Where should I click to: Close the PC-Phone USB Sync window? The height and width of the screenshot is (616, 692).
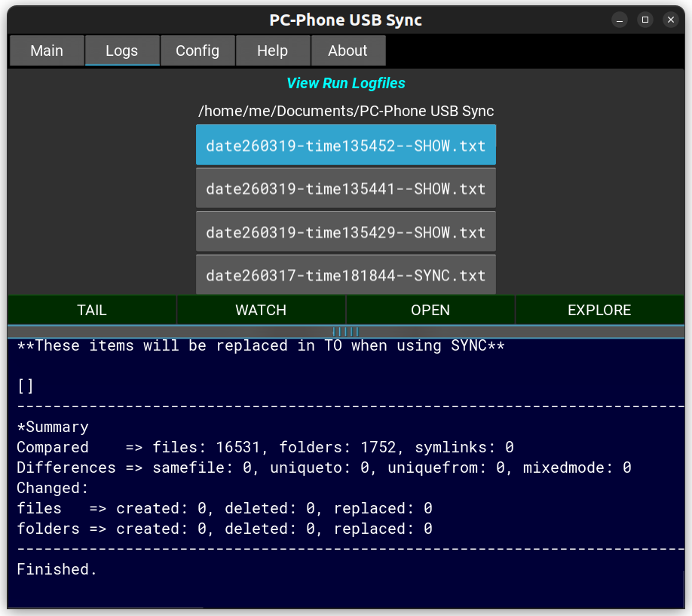click(x=670, y=20)
